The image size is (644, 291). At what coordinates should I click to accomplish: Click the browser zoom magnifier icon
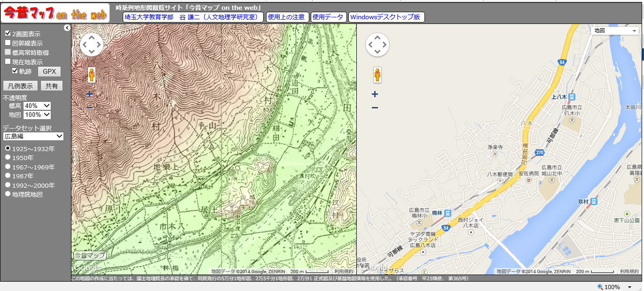click(600, 287)
